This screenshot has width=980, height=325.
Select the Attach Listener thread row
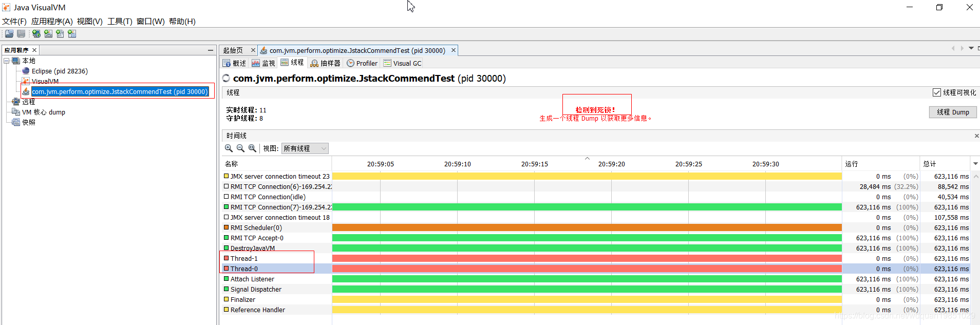[596, 279]
